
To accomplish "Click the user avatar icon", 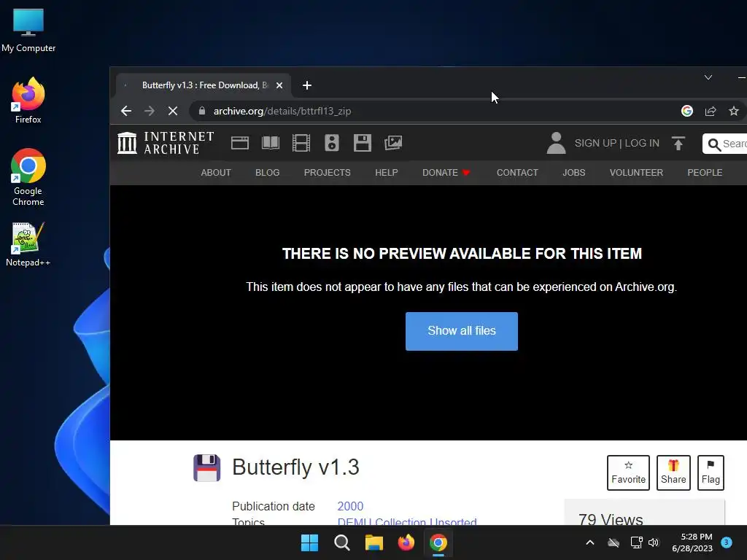I will tap(556, 143).
